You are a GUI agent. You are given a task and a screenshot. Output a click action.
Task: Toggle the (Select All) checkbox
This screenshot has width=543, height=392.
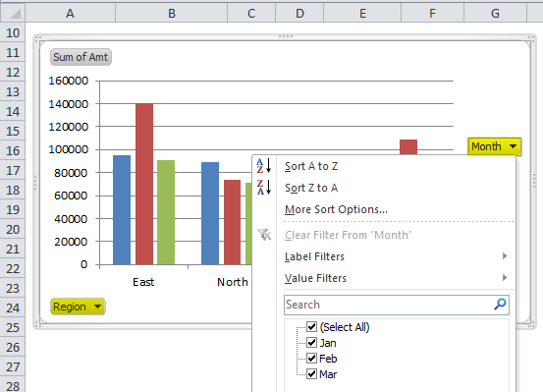click(311, 326)
